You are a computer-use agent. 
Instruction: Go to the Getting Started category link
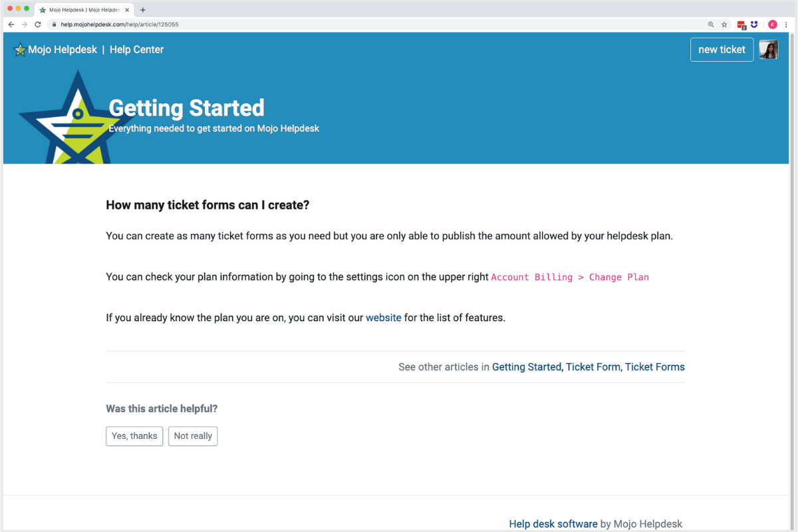526,367
